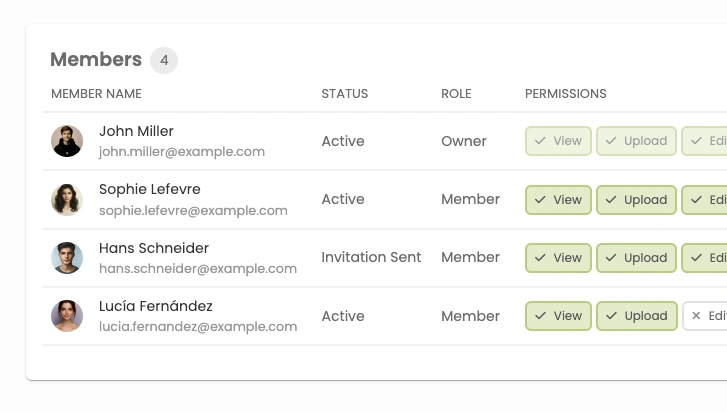Disable Upload permission for Sophie Lefevre
727x412 pixels.
point(637,200)
